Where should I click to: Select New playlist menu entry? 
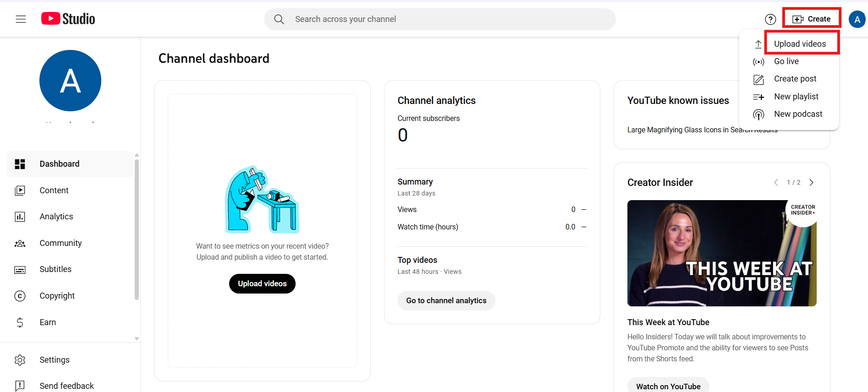pos(796,97)
